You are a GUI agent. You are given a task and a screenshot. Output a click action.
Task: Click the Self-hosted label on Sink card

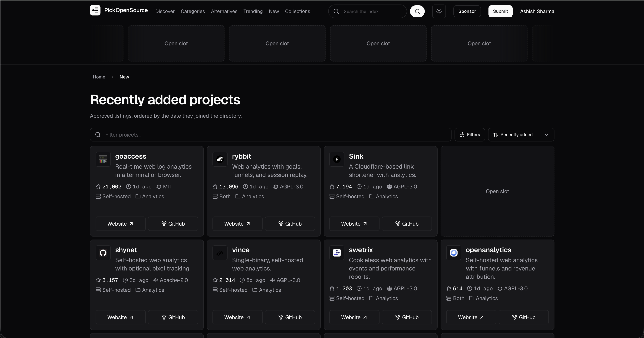350,196
